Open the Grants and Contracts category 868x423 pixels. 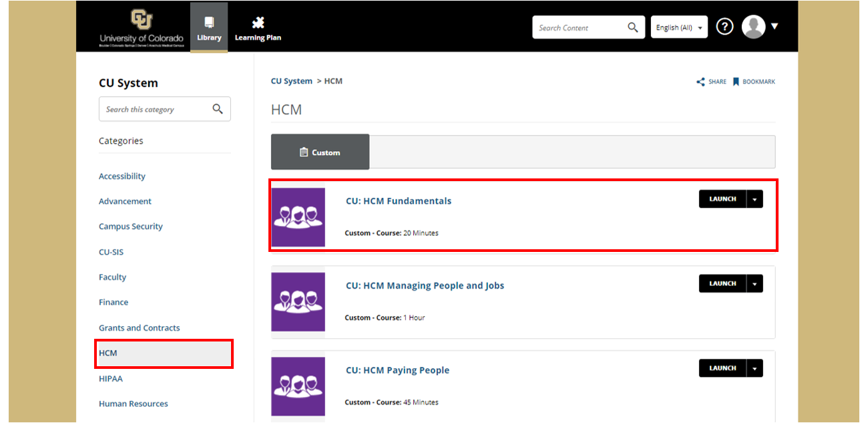point(140,328)
